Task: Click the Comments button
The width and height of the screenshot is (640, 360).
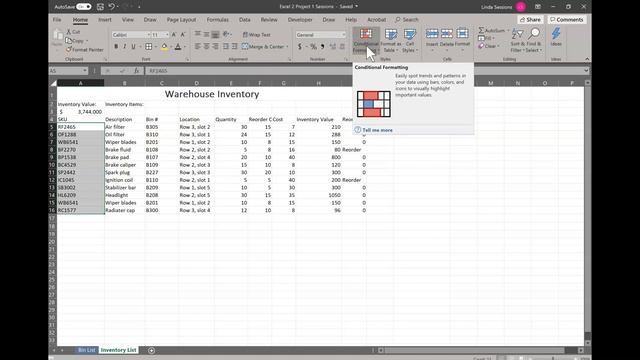Action: pyautogui.click(x=567, y=20)
